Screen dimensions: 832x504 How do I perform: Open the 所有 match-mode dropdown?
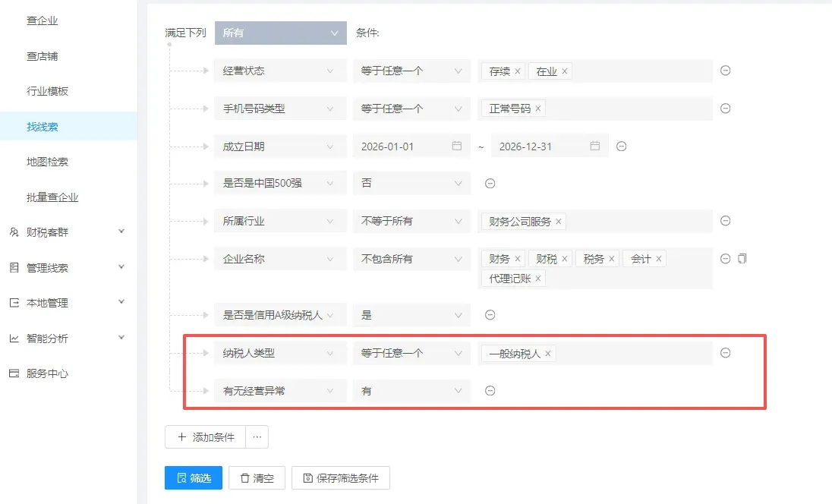[281, 33]
